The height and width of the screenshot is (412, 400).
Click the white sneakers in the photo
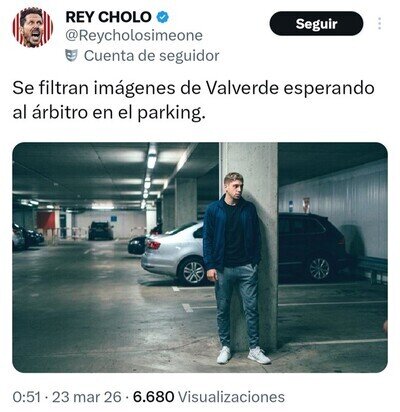(x=243, y=355)
